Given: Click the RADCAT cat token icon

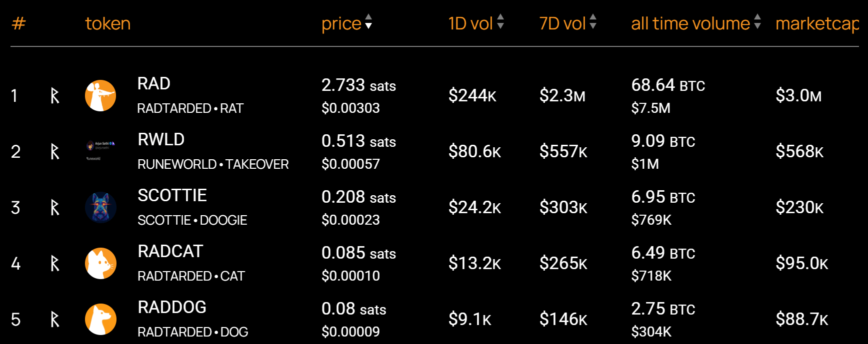Looking at the screenshot, I should coord(100,263).
